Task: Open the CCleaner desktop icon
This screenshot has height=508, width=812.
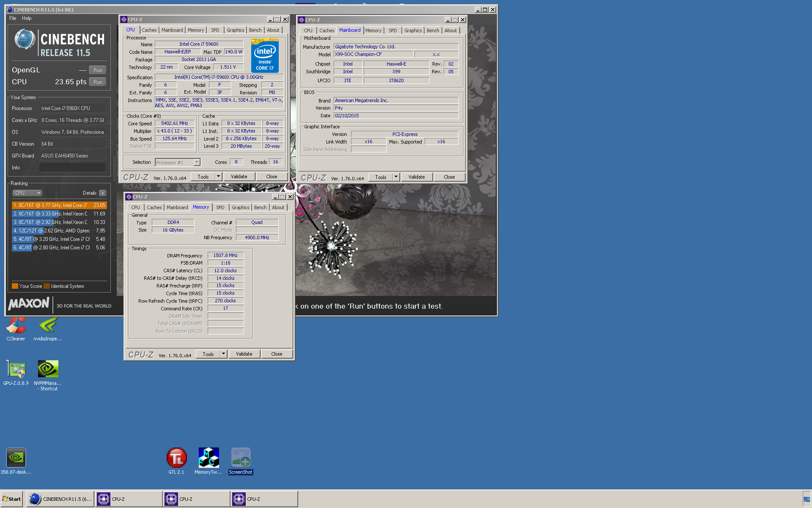Action: (x=16, y=328)
